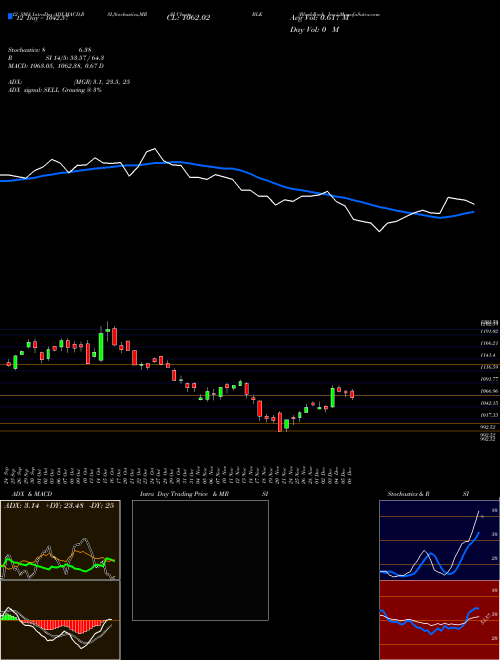
Task: Click the 1066.96 price axis label
Action: coord(489,391)
